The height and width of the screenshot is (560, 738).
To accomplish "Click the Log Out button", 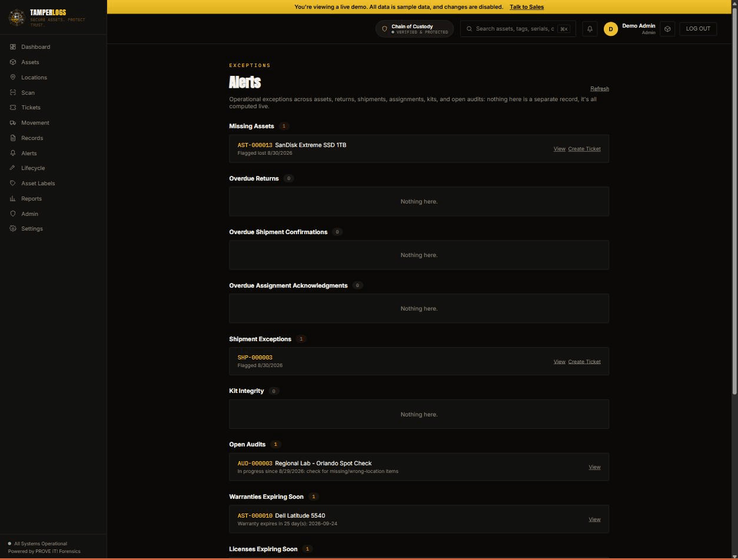I will tap(698, 29).
